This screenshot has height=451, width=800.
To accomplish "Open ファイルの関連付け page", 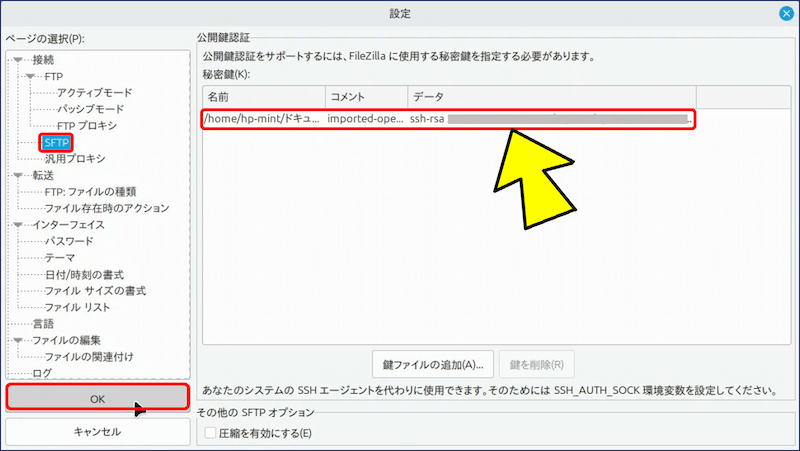I will (x=89, y=357).
